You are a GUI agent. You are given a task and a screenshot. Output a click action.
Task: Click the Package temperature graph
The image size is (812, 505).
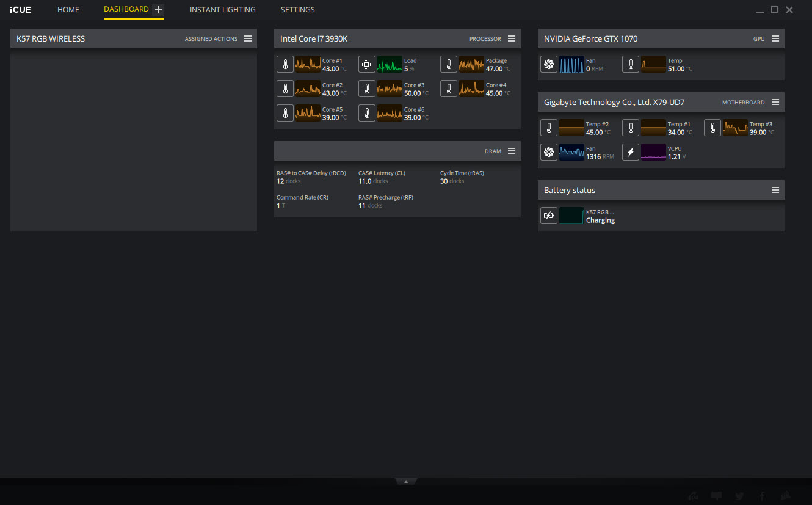(471, 64)
